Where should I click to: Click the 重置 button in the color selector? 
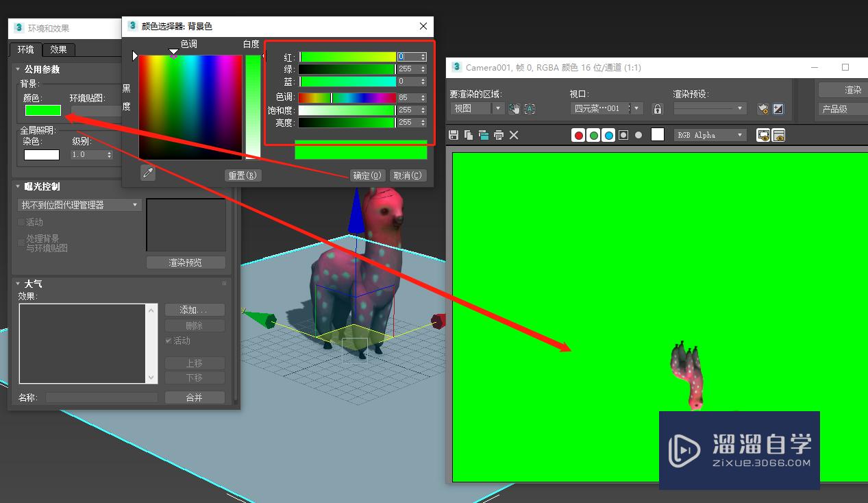[x=243, y=175]
